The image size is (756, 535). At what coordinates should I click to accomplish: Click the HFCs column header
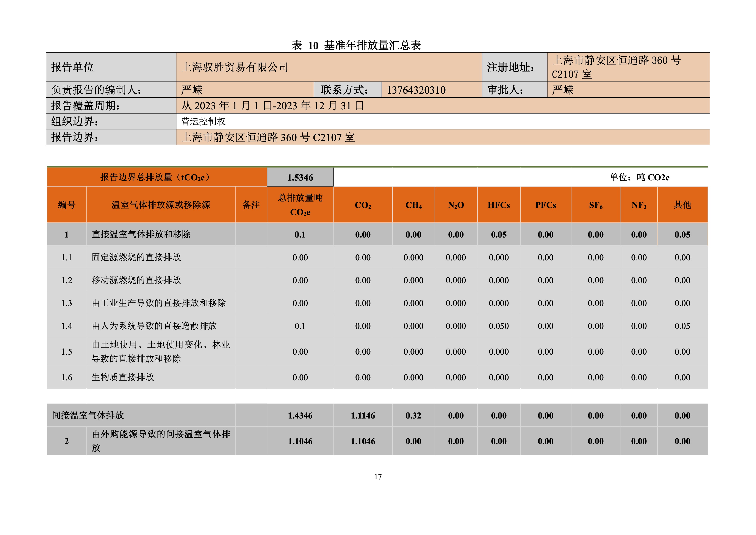(x=499, y=205)
